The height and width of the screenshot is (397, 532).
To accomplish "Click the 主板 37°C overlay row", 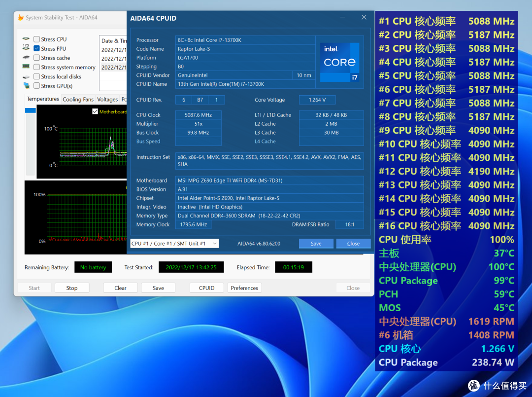I will [x=446, y=253].
